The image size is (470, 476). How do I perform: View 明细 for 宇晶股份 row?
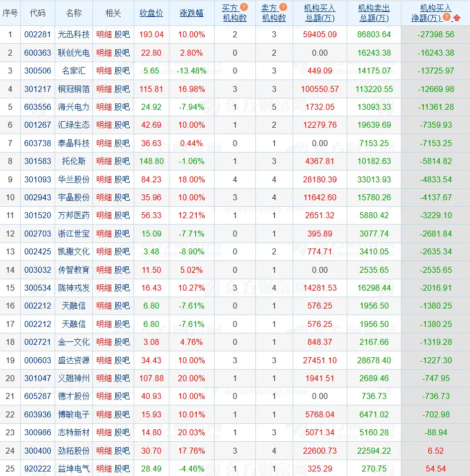(104, 197)
